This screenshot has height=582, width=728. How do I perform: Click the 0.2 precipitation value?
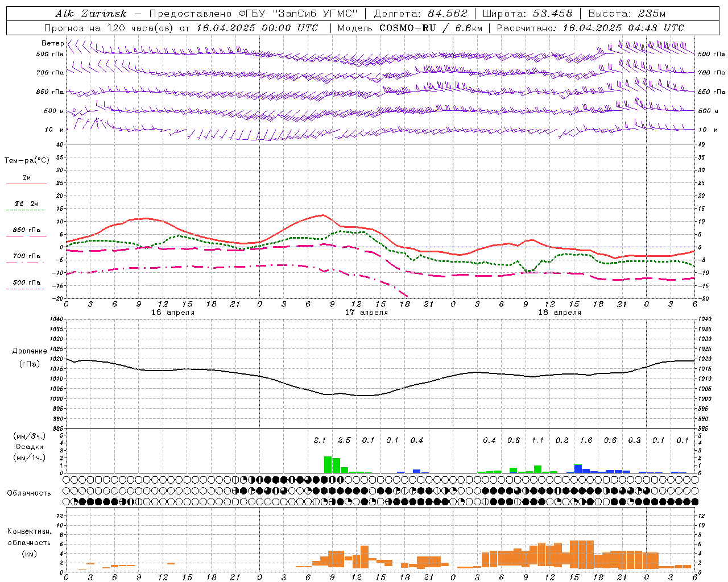[x=562, y=440]
